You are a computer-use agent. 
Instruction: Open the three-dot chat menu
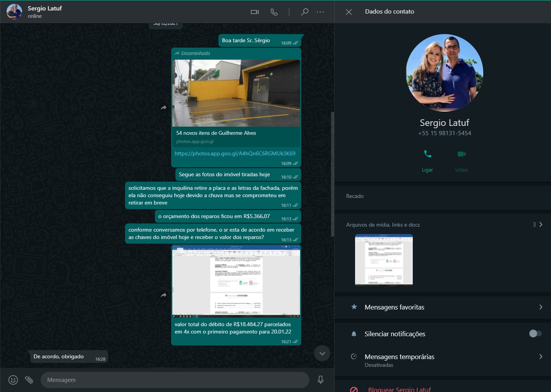pos(320,12)
